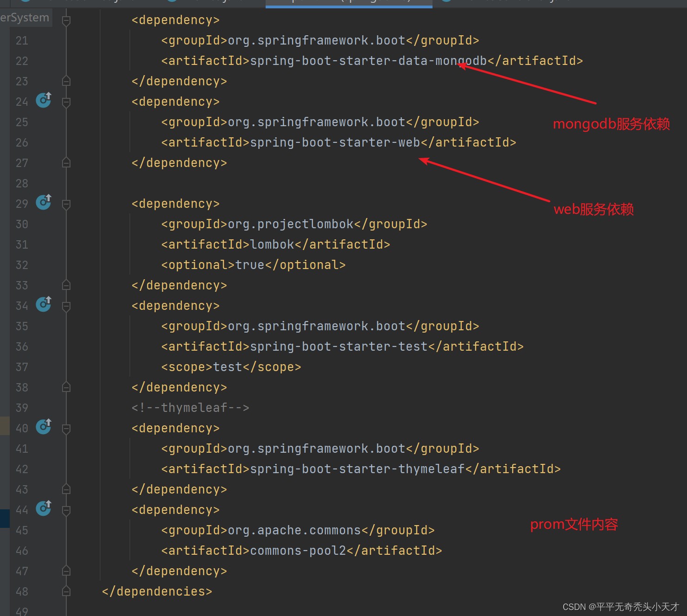Collapse the dependency block starting above line 21
This screenshot has width=687, height=616.
tap(66, 20)
